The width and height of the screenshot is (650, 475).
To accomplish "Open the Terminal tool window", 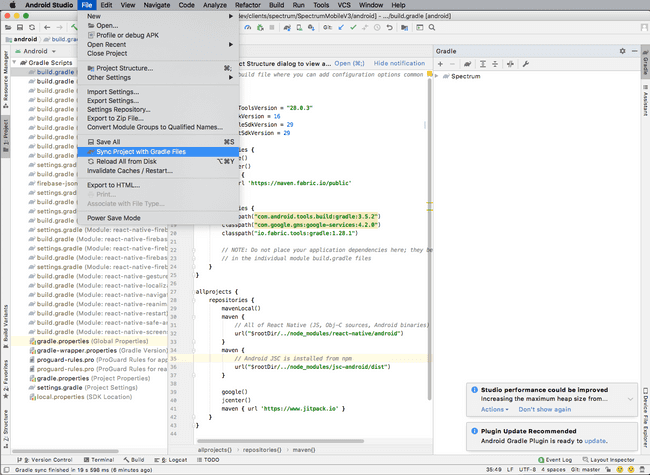I will [99, 460].
